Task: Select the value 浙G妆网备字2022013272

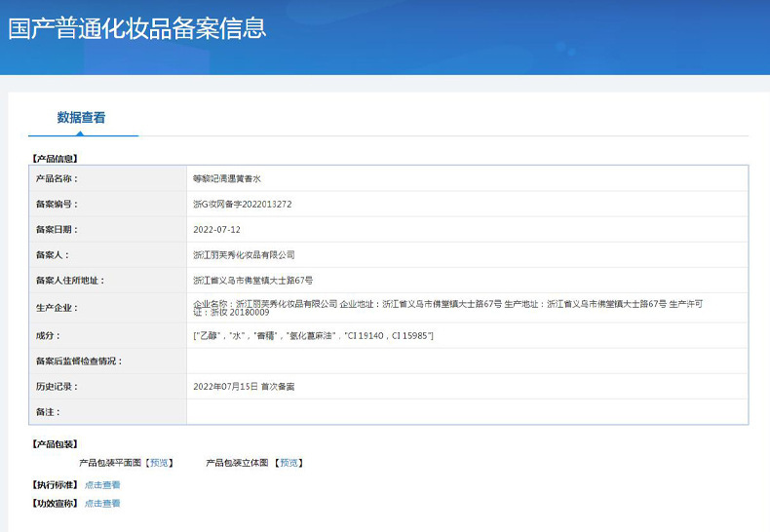Action: tap(242, 205)
